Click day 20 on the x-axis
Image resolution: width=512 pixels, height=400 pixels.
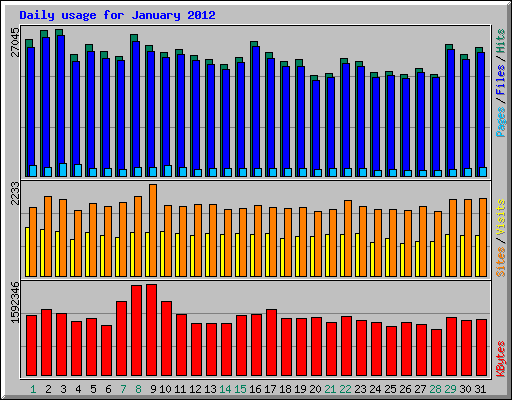315,389
